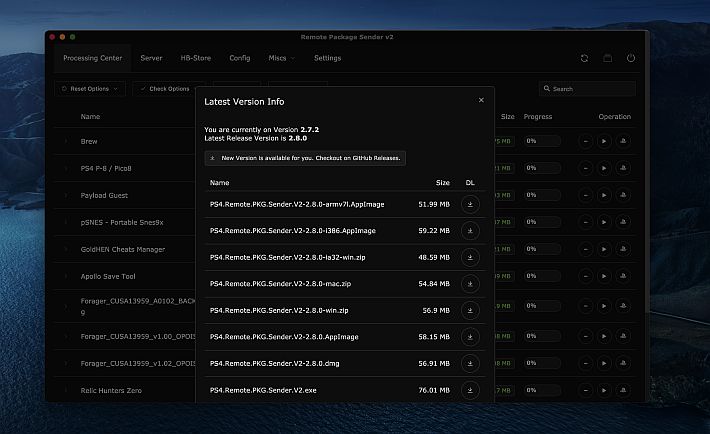Image resolution: width=710 pixels, height=434 pixels.
Task: Click minus icon in pSNES row
Action: [586, 222]
